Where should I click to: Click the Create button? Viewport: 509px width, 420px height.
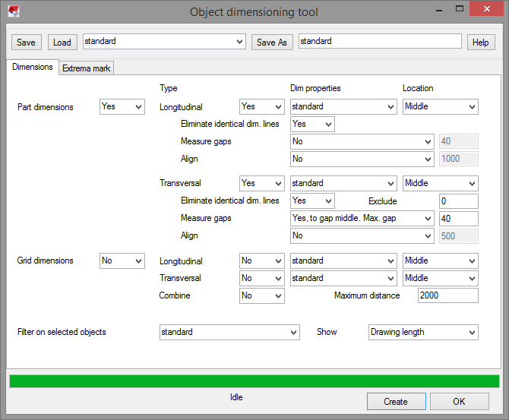tap(396, 402)
